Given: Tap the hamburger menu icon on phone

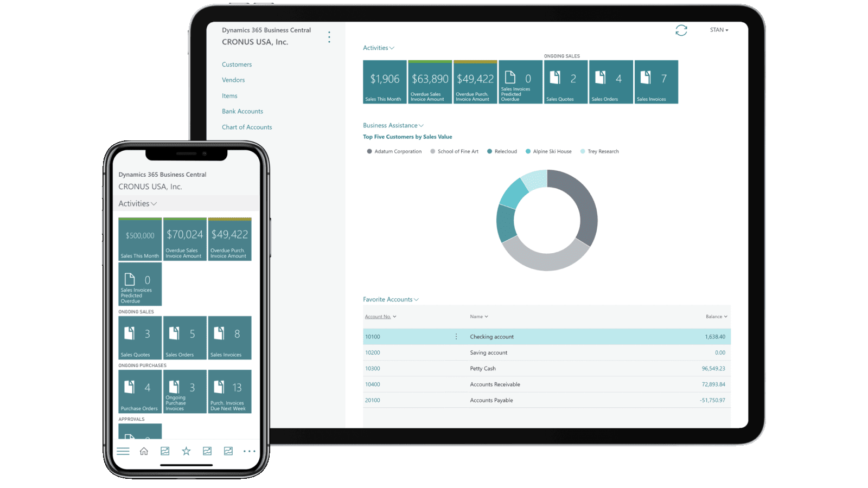Looking at the screenshot, I should pos(123,451).
